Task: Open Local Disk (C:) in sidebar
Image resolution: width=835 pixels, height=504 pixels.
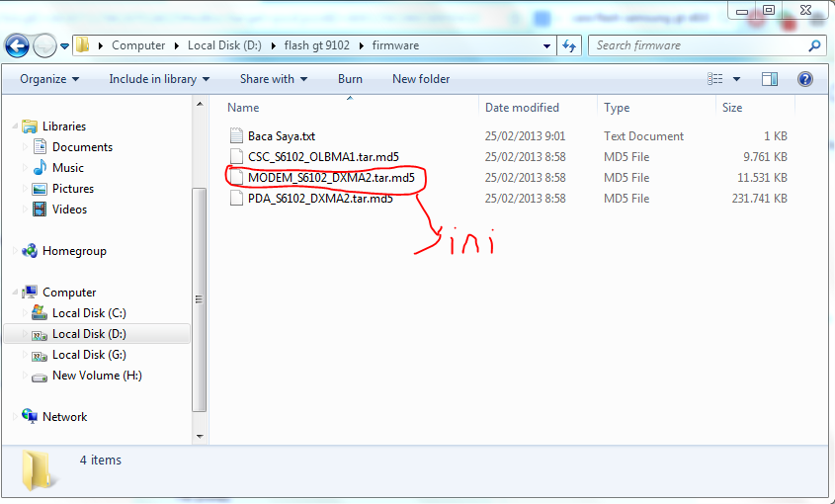Action: (x=89, y=313)
